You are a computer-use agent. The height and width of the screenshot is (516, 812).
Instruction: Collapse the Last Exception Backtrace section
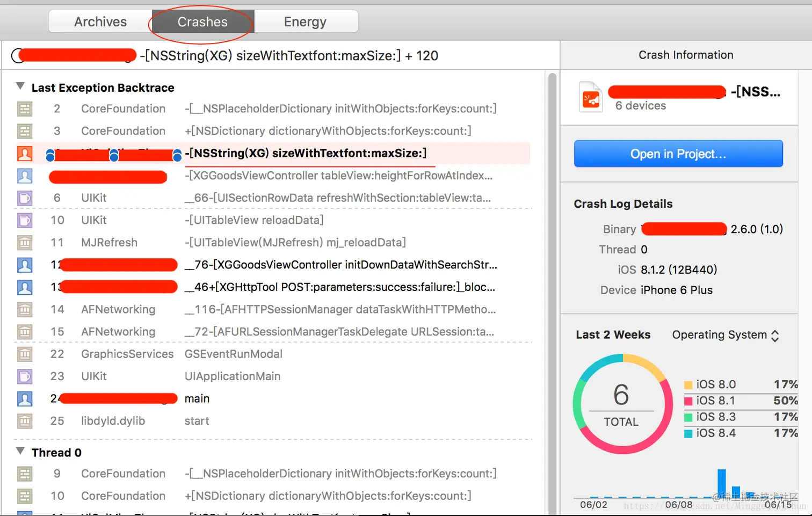pos(20,86)
